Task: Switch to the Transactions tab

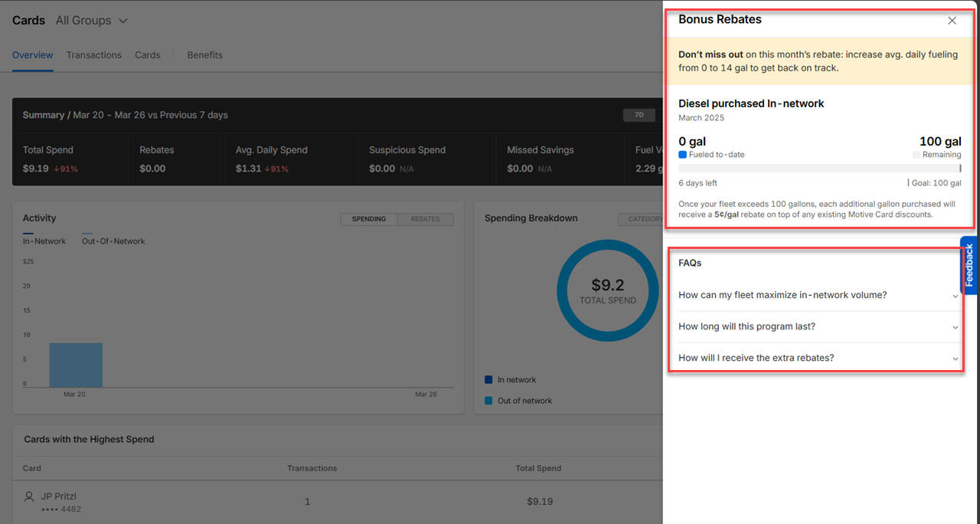Action: [x=93, y=55]
